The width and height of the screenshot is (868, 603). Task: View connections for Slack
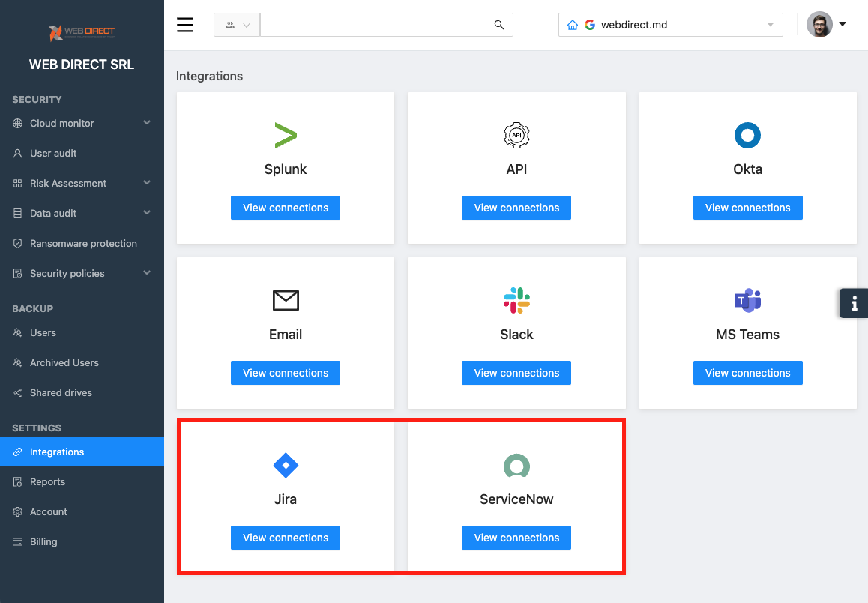pyautogui.click(x=516, y=373)
